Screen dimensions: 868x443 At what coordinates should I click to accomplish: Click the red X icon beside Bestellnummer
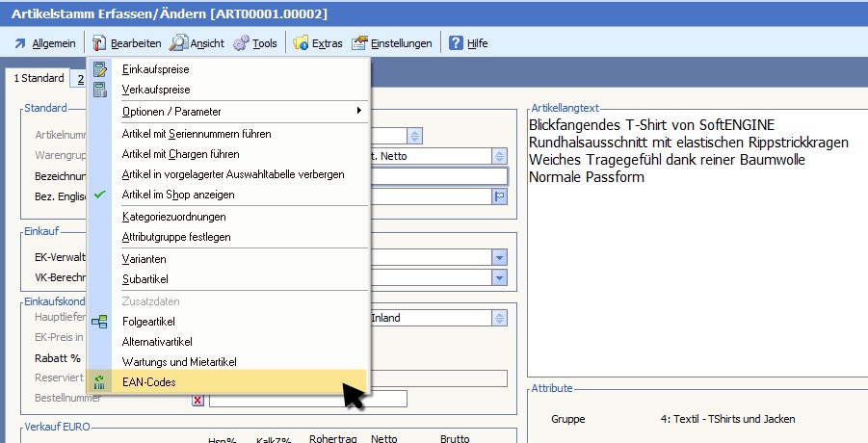197,399
